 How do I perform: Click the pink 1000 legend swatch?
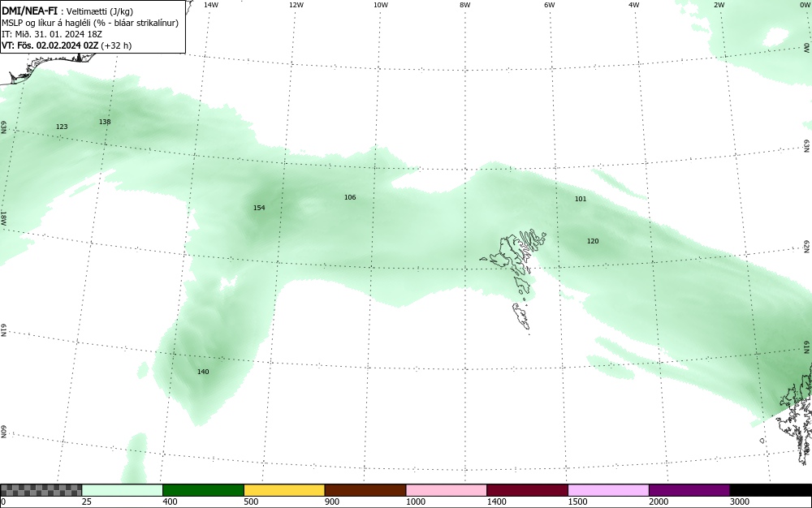[x=447, y=490]
